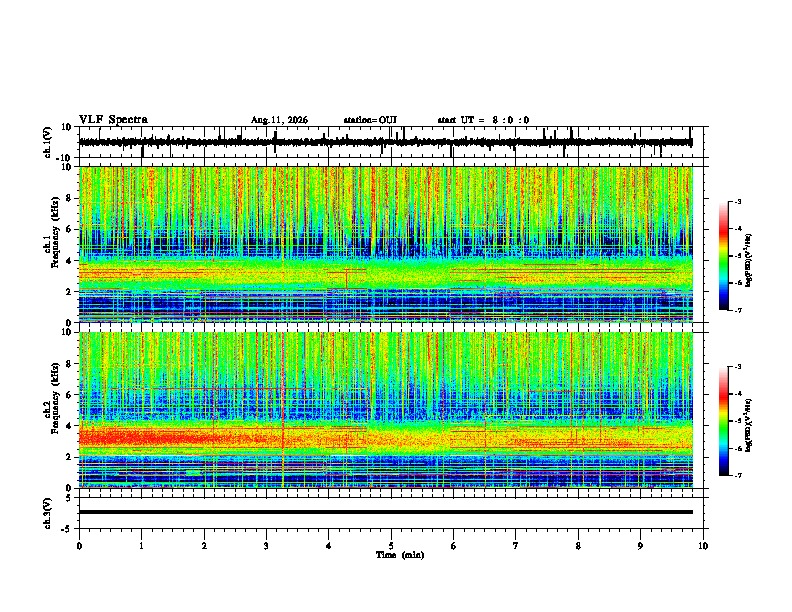The height and width of the screenshot is (612, 792).
Task: Click the ch.3(V) black trace line
Action: 385,512
